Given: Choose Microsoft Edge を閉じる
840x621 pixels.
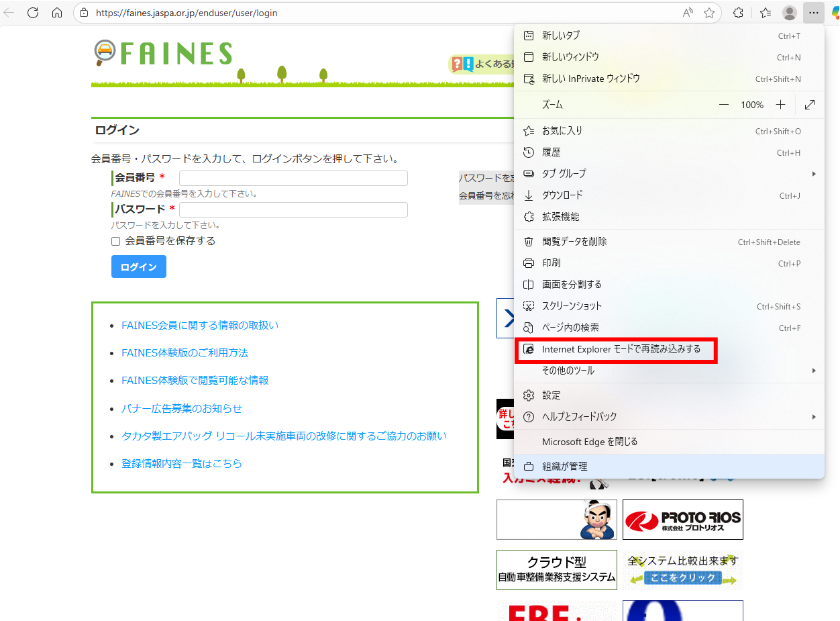Looking at the screenshot, I should (669, 442).
